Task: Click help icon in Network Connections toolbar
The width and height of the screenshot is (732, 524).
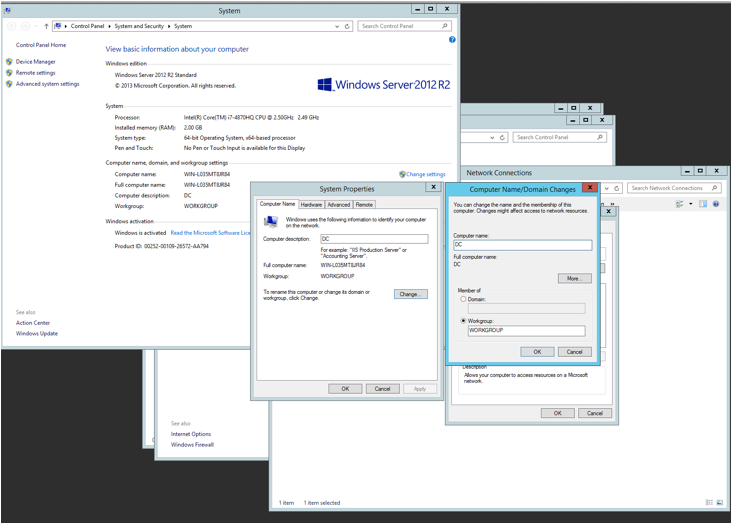Action: tap(716, 204)
